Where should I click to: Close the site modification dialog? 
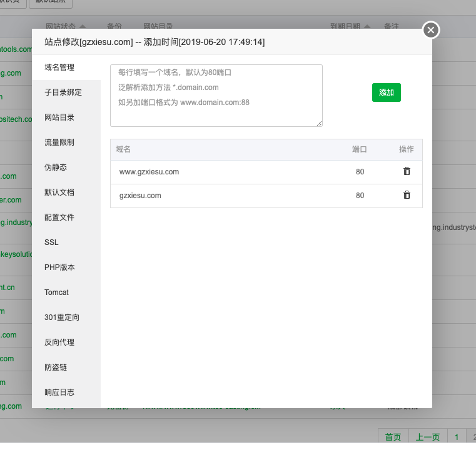pyautogui.click(x=431, y=30)
